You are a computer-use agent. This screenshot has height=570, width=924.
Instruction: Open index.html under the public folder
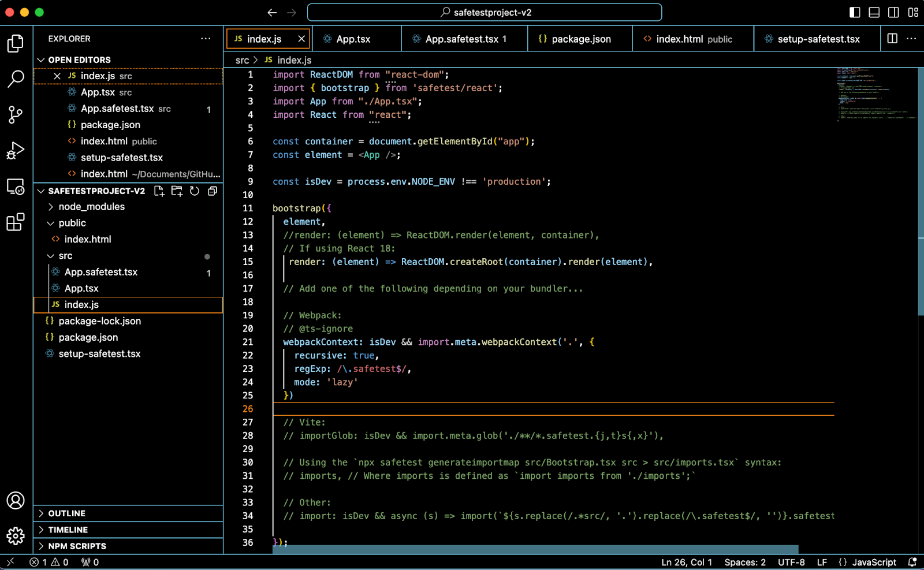point(128,239)
